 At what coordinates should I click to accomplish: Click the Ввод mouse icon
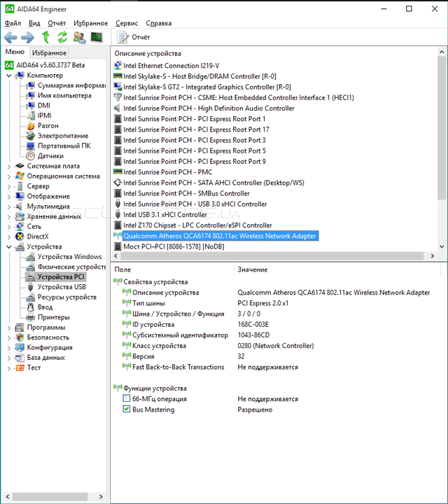[x=31, y=307]
